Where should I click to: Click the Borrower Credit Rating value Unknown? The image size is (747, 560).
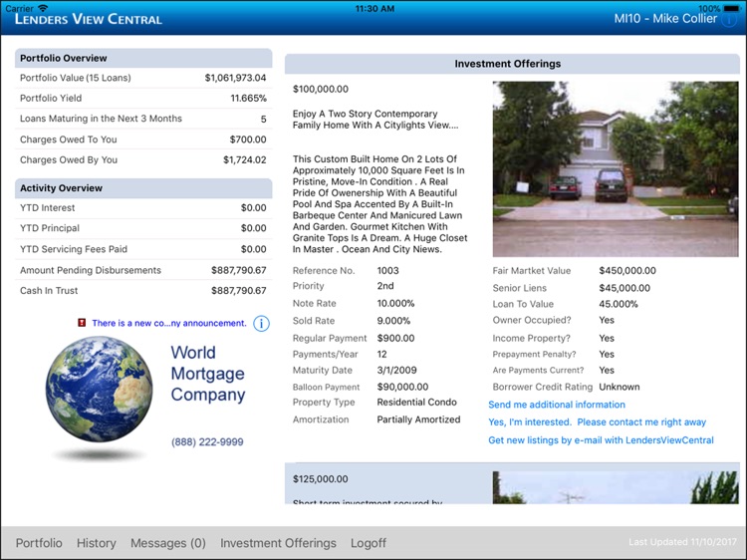tap(620, 387)
